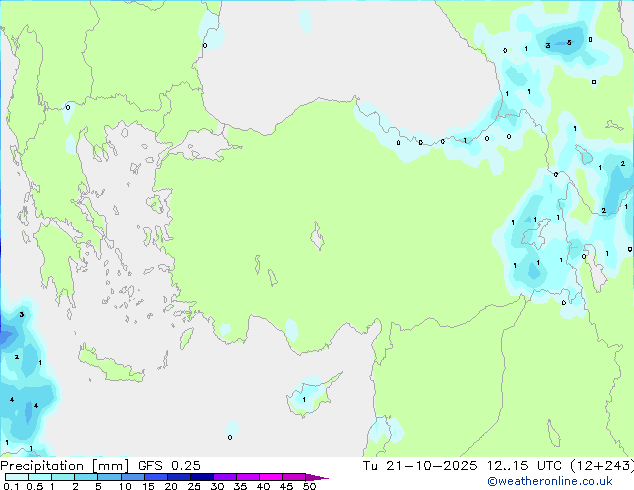This screenshot has height=490, width=634.
Task: Click the "0.1" legend label
Action: pos(11,486)
